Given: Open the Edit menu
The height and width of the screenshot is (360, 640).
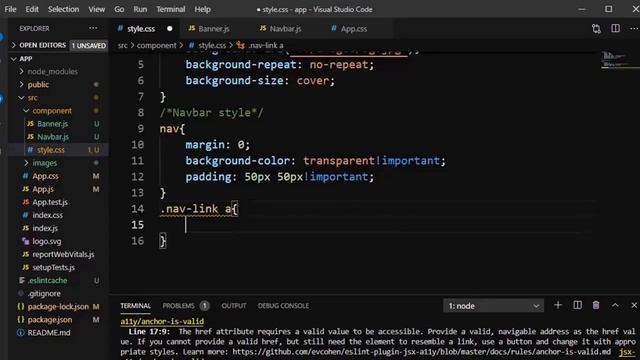Looking at the screenshot, I should click(x=32, y=9).
